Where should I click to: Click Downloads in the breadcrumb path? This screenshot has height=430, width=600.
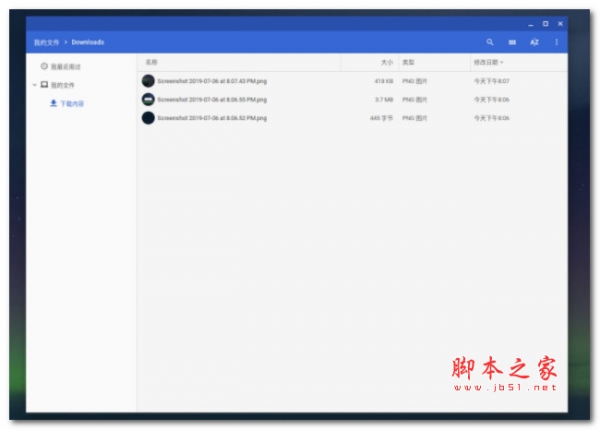88,42
